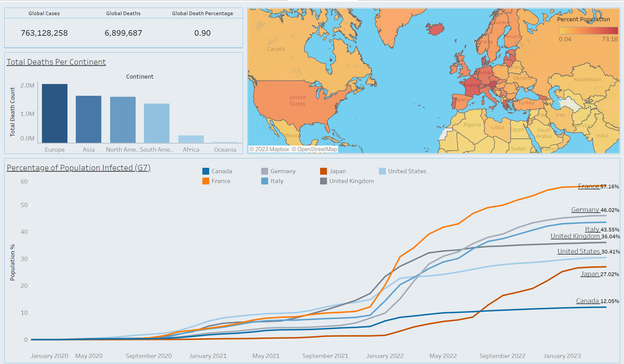This screenshot has height=364, width=624.
Task: Click the France 57.16% line end label
Action: (598, 186)
